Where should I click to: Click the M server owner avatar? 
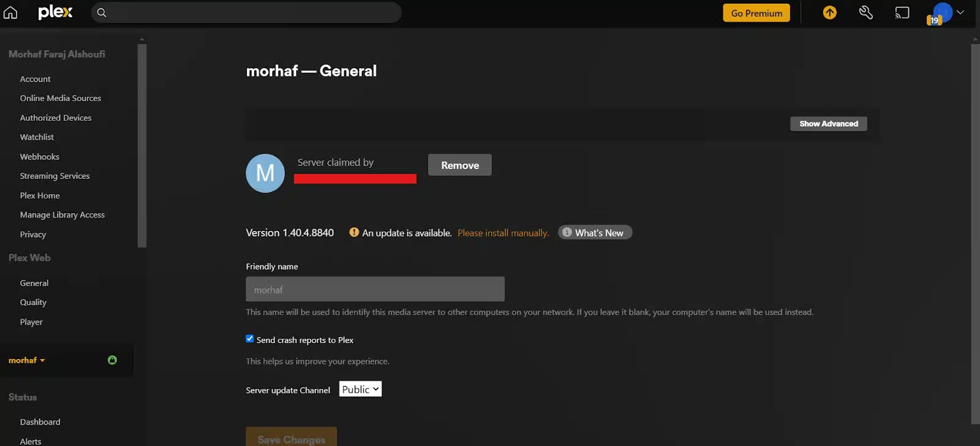coord(265,173)
